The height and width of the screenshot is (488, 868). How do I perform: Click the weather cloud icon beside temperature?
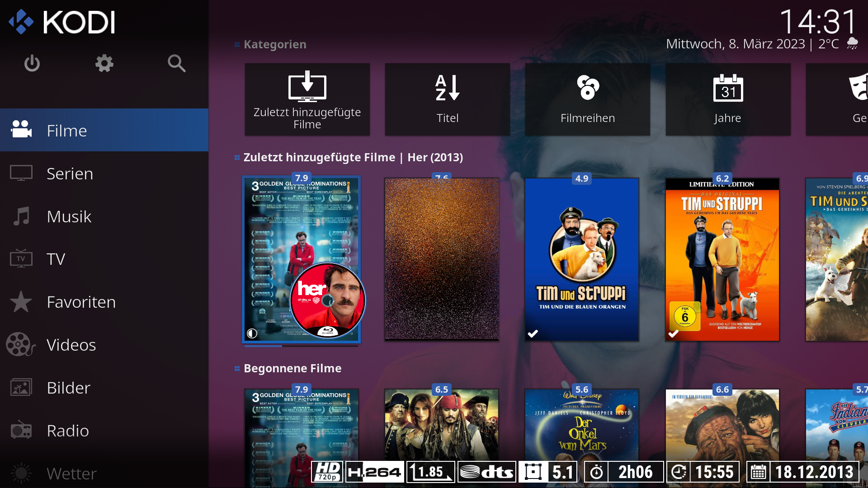(853, 44)
